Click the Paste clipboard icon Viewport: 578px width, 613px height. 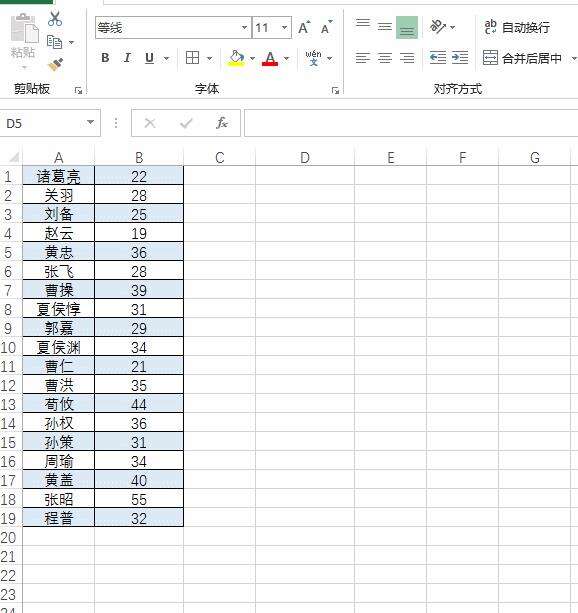point(24,28)
